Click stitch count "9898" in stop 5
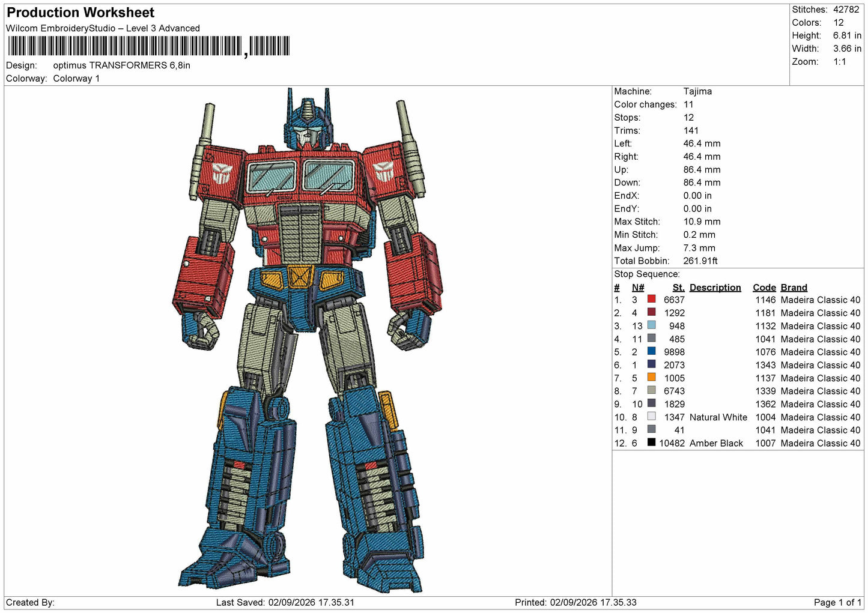Image resolution: width=868 pixels, height=613 pixels. 674,352
